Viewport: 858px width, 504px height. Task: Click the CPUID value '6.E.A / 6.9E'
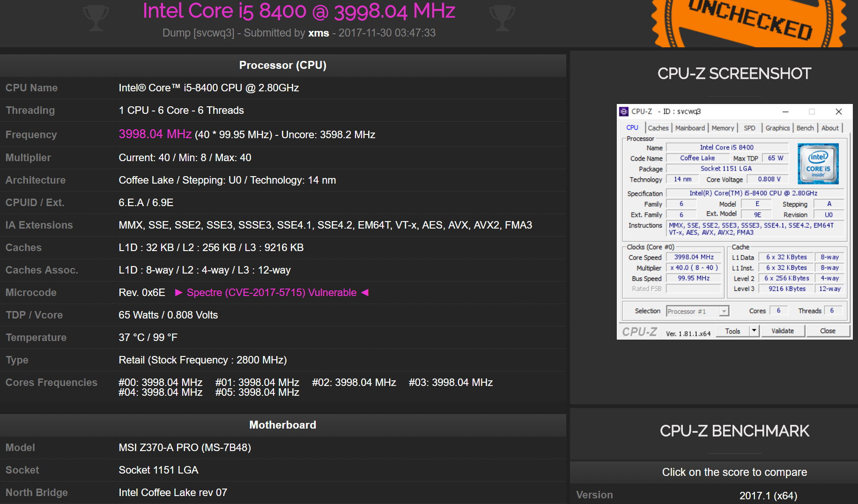pos(146,203)
